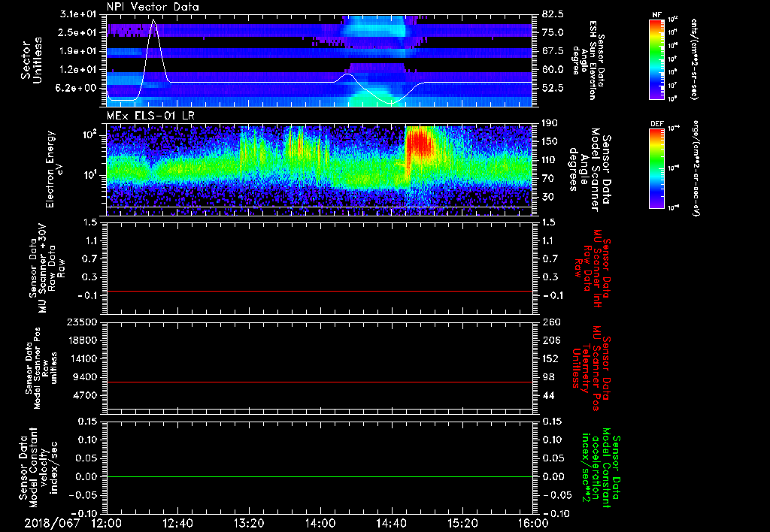The height and width of the screenshot is (532, 770).
Task: Click the NF color scale bar
Action: click(x=658, y=59)
